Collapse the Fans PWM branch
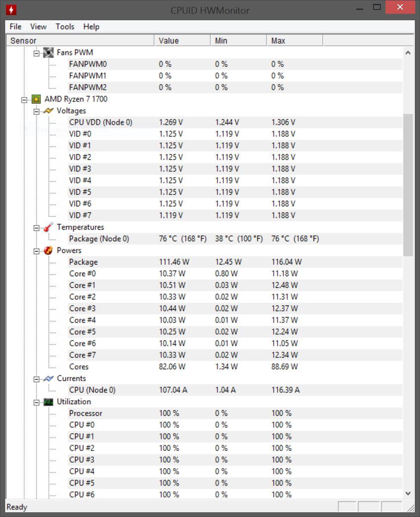Viewport: 420px width, 517px height. 37,53
